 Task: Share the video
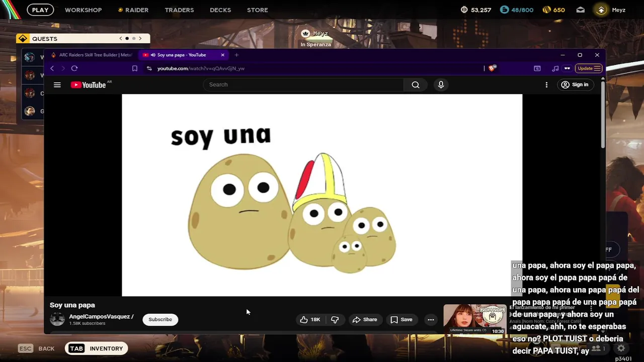click(365, 319)
